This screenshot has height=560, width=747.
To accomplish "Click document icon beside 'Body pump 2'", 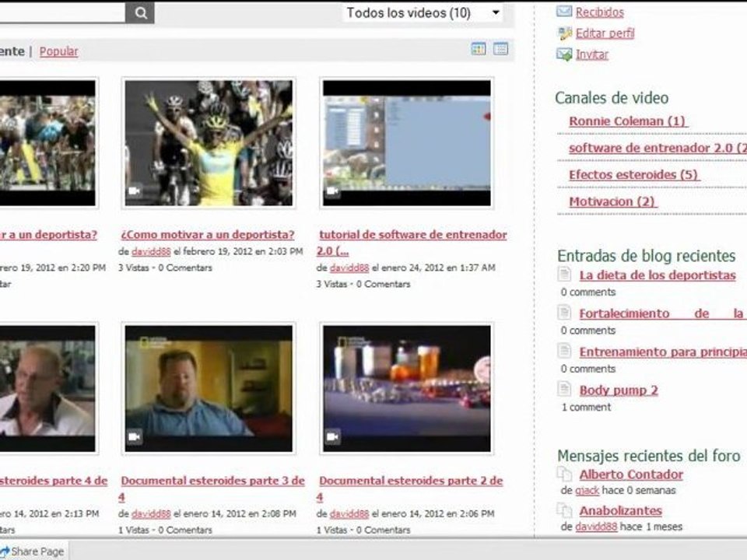I will coord(564,389).
